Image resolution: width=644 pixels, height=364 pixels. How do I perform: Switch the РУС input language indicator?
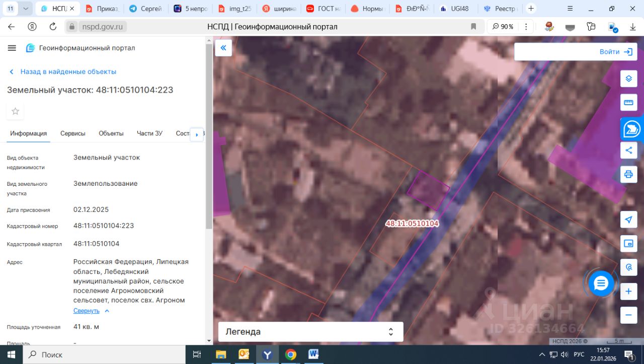pos(579,354)
